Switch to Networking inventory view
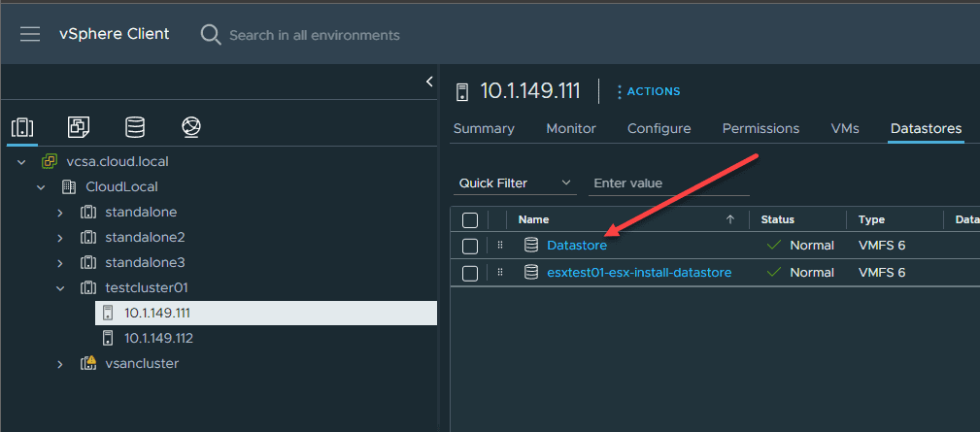This screenshot has width=980, height=432. (191, 127)
